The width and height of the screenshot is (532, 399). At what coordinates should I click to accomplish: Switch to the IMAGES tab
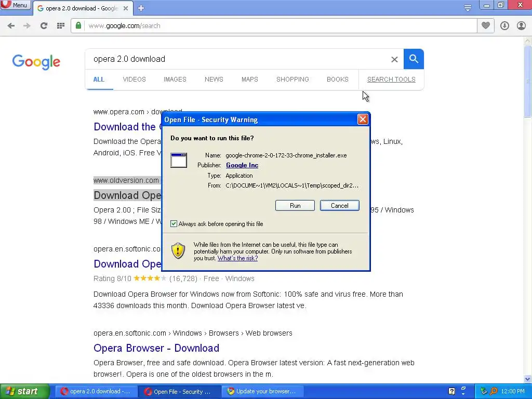click(175, 79)
